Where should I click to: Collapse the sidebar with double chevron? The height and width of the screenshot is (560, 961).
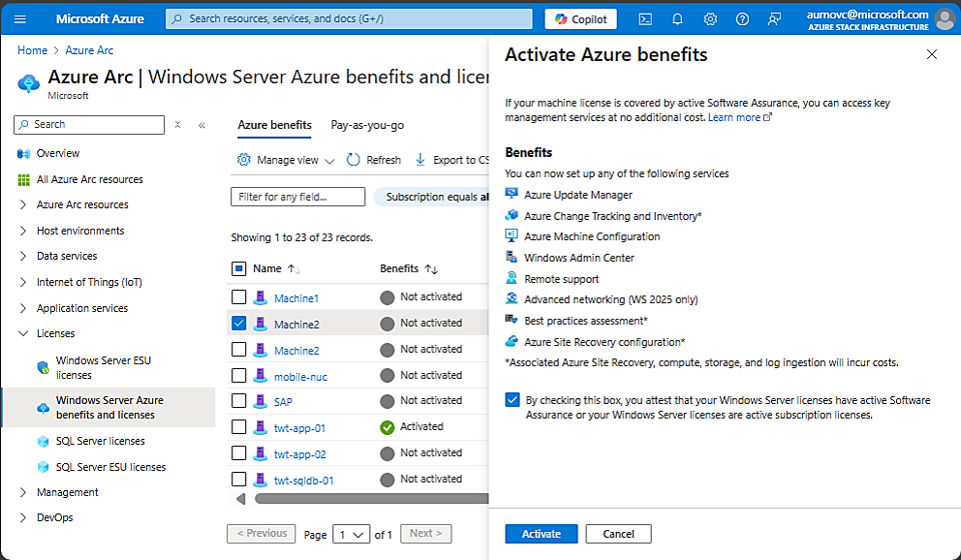click(x=201, y=125)
